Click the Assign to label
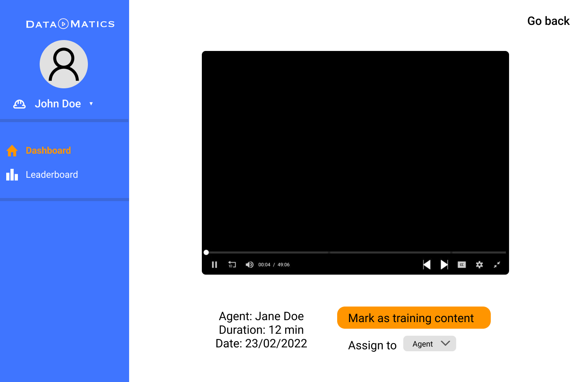 (x=372, y=345)
